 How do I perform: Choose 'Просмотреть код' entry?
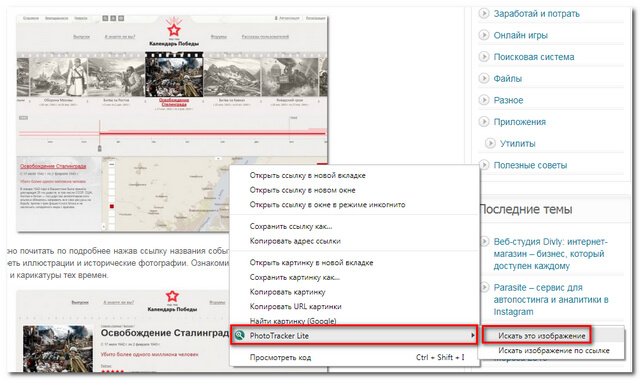click(280, 358)
